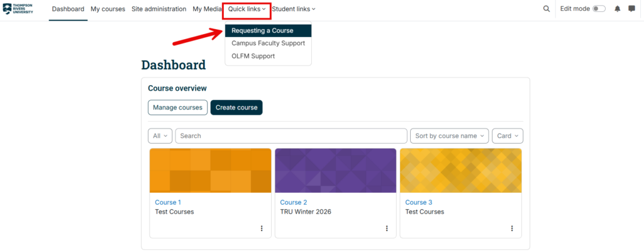Screen dimensions: 644x252
Task: Toggle the Edit mode switch
Action: point(599,9)
